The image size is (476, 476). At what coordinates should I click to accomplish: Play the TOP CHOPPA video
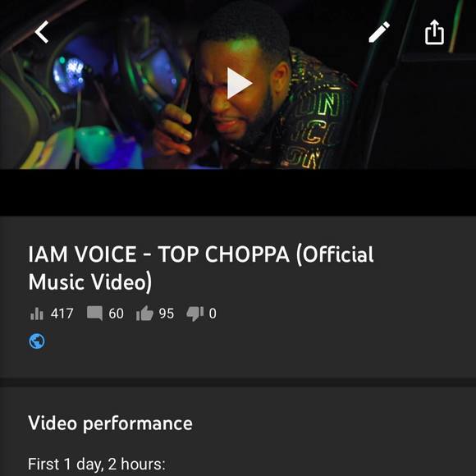[x=239, y=84]
